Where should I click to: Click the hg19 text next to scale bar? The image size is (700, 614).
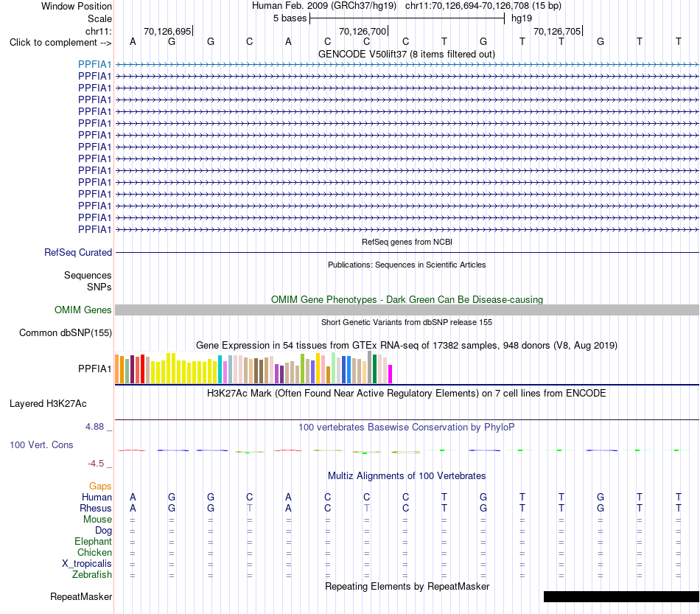point(522,18)
